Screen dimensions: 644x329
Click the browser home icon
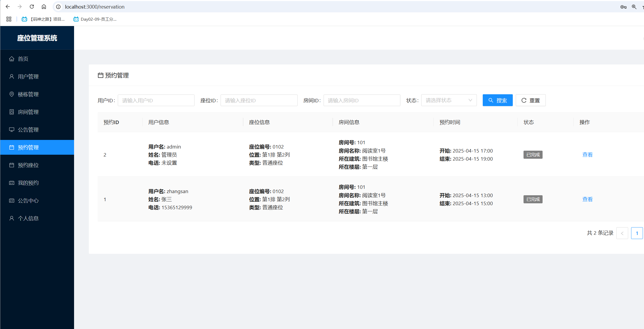[44, 7]
